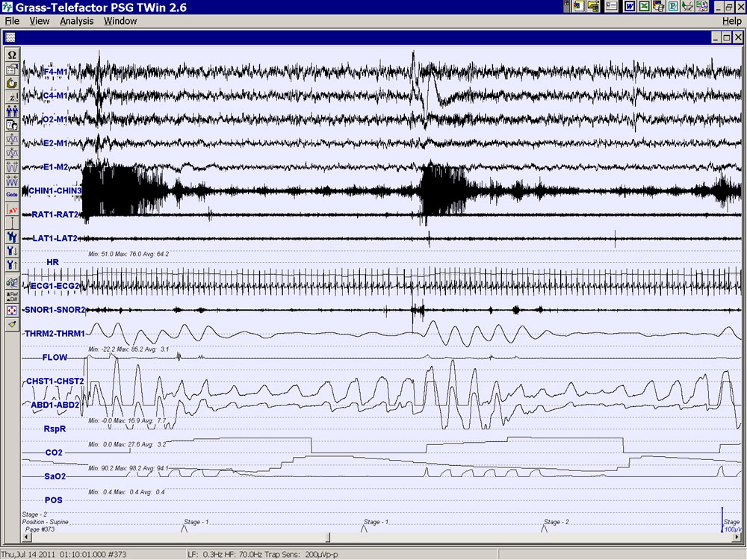Click the Ref/Diff montage icon
The width and height of the screenshot is (747, 560).
[12, 296]
